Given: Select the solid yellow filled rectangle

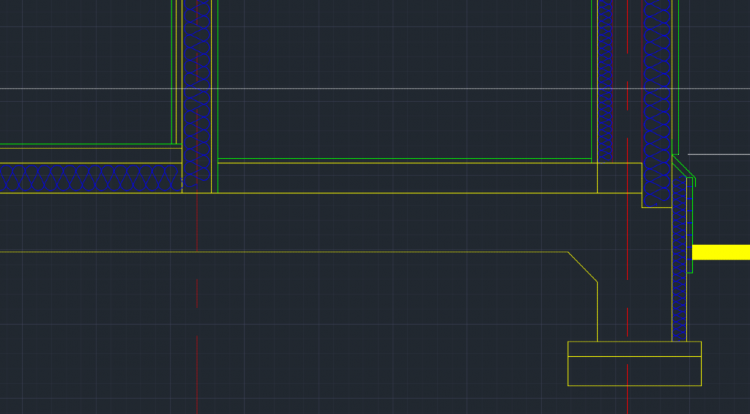Looking at the screenshot, I should [x=720, y=252].
